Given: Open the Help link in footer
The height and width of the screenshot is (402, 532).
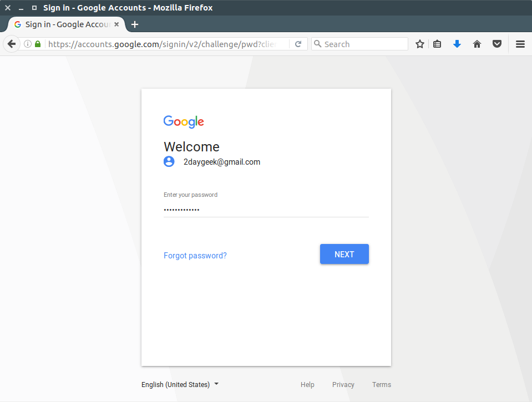Looking at the screenshot, I should (307, 384).
